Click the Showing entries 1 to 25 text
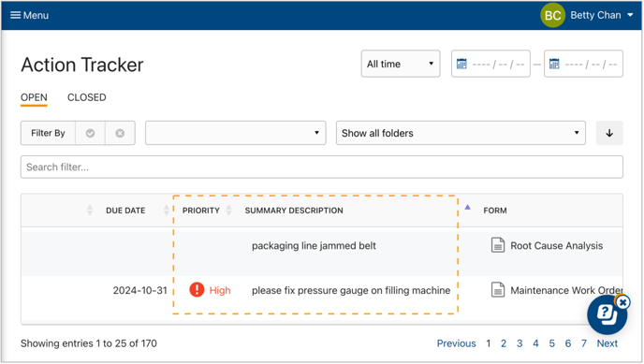Screen dimensions: 644x364 coord(89,343)
